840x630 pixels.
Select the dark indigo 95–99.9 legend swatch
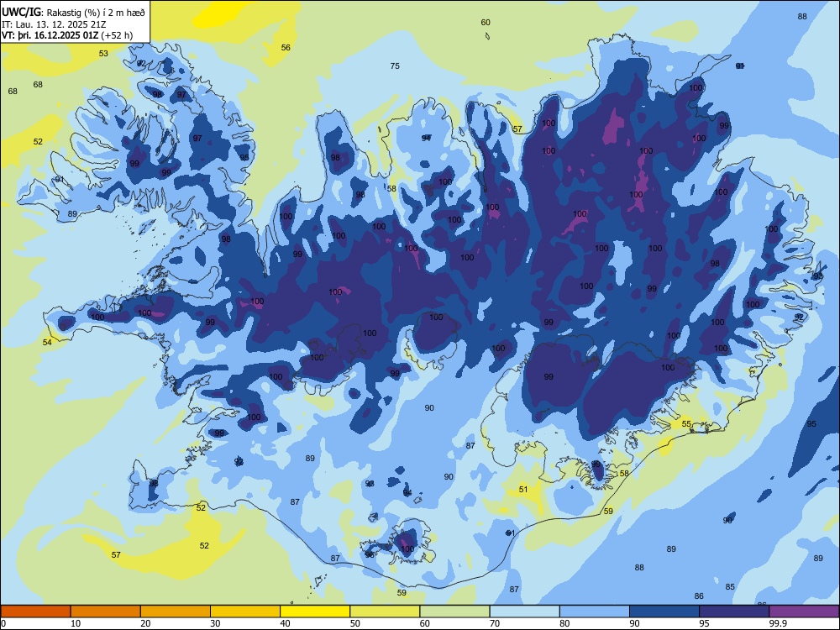(734, 612)
